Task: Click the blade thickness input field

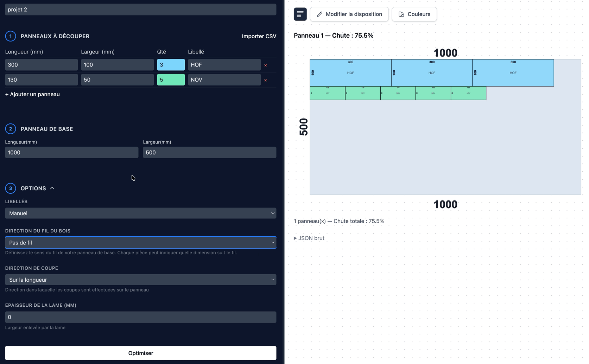Action: (x=140, y=317)
